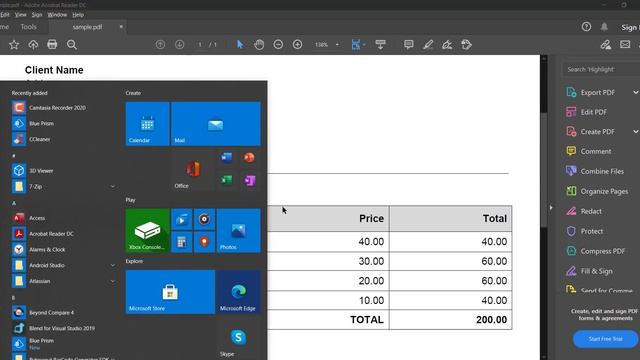
Task: Select the Highlight text pen tool
Action: tap(428, 44)
